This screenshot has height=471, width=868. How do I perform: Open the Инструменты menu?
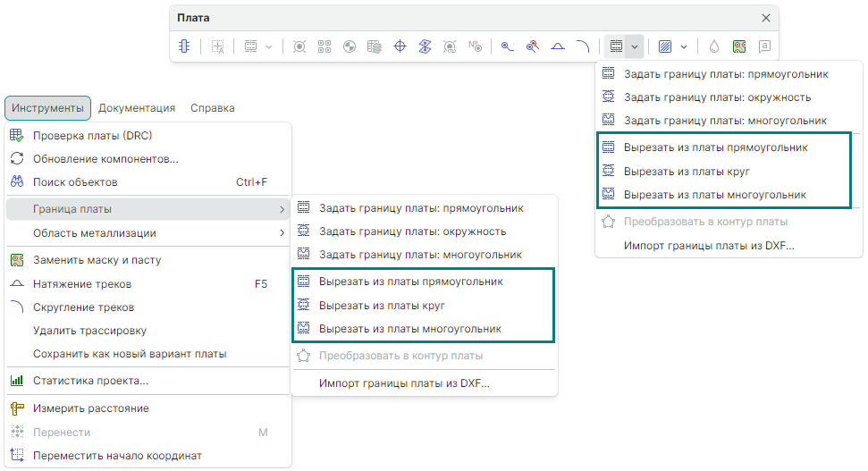[47, 108]
